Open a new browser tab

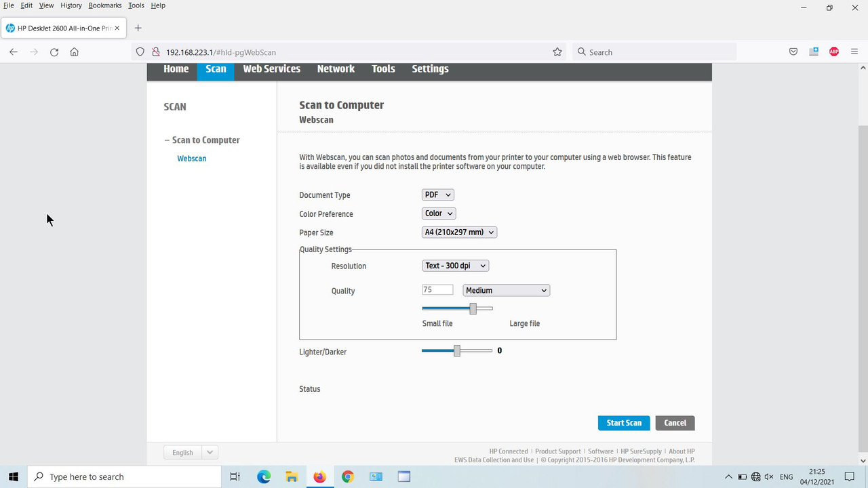click(138, 28)
